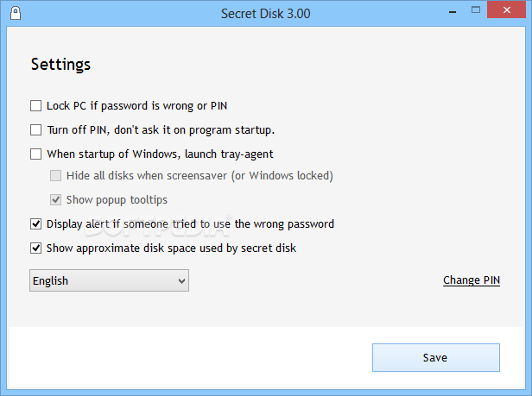Enable launch tray-agent at Windows startup
The height and width of the screenshot is (396, 532).
pos(35,154)
